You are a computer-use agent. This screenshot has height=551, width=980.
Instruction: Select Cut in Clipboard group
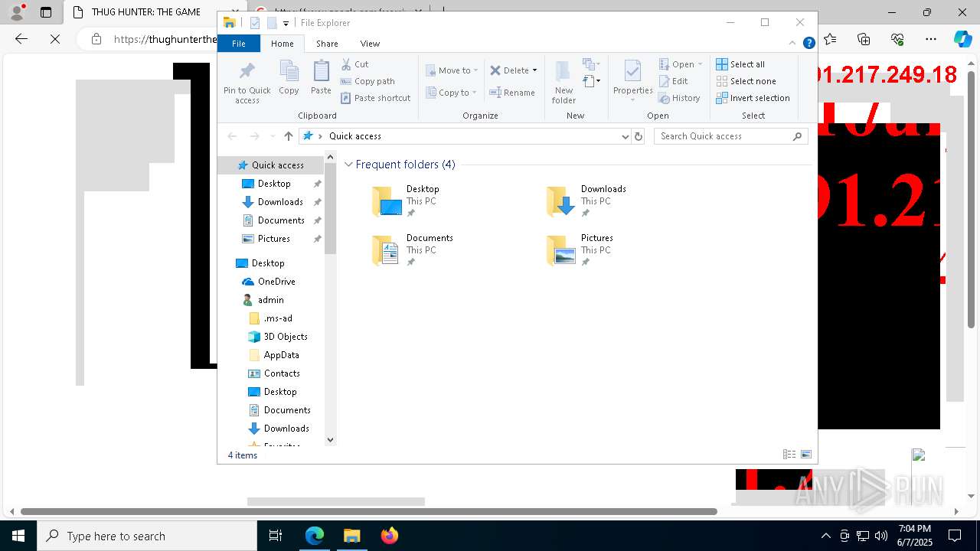[354, 64]
